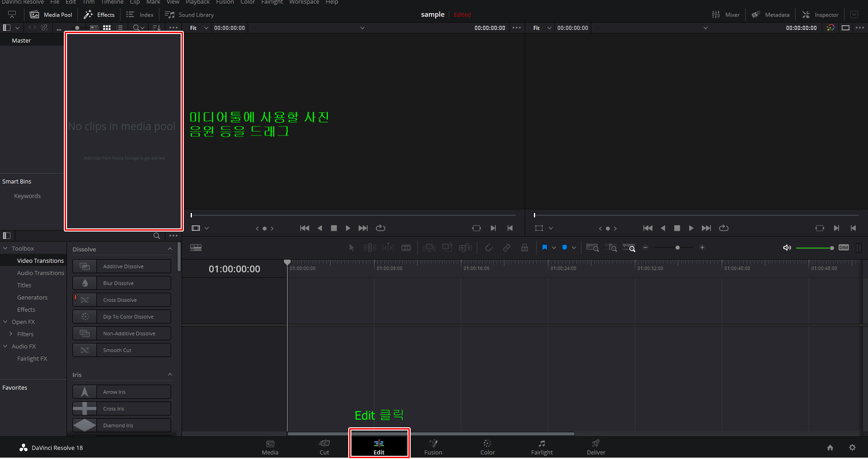Play the source viewer forward
868x459 pixels.
(348, 228)
